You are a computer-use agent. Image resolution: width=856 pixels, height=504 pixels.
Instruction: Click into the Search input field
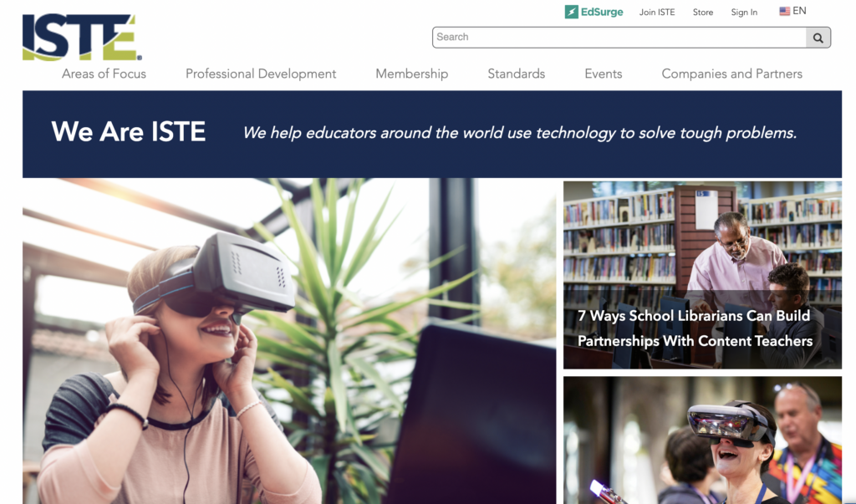619,37
